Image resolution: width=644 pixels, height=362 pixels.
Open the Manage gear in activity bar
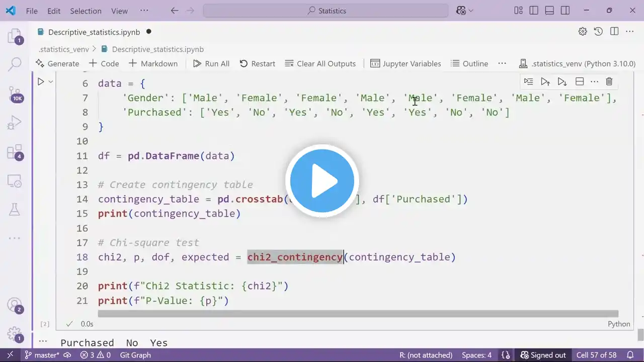tap(15, 334)
